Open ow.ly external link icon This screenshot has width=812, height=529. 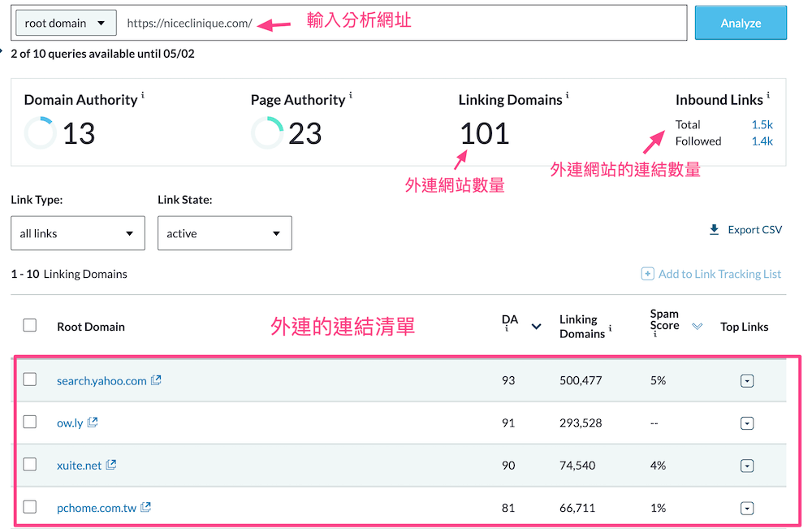(93, 423)
